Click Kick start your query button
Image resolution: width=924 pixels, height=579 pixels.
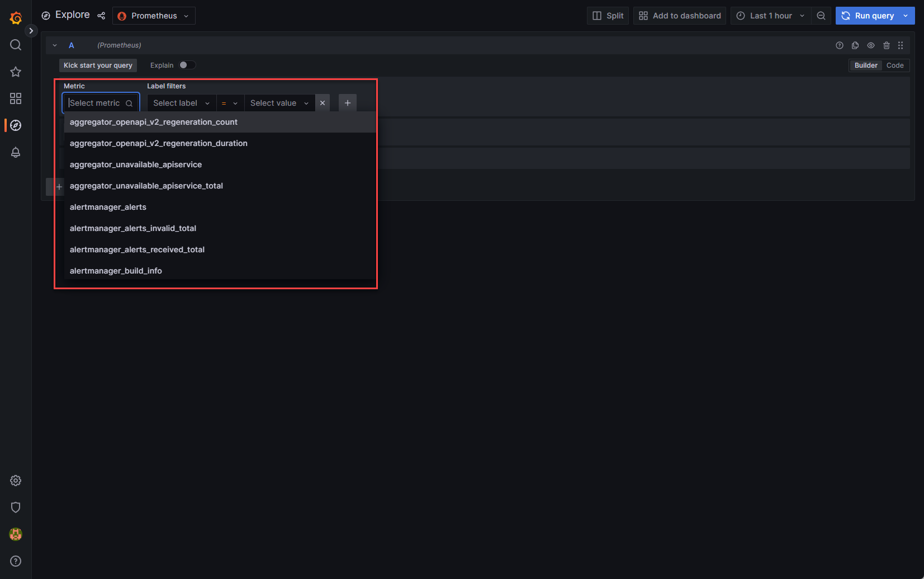click(98, 65)
